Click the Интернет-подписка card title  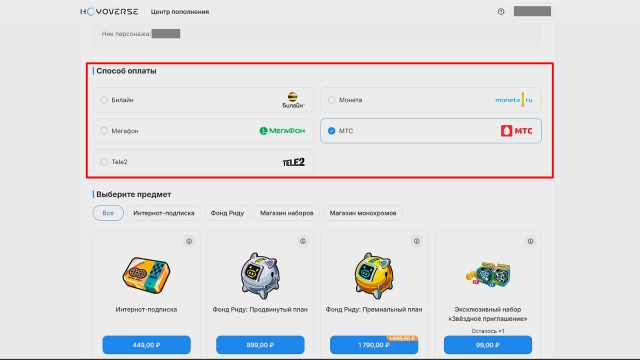pyautogui.click(x=146, y=309)
